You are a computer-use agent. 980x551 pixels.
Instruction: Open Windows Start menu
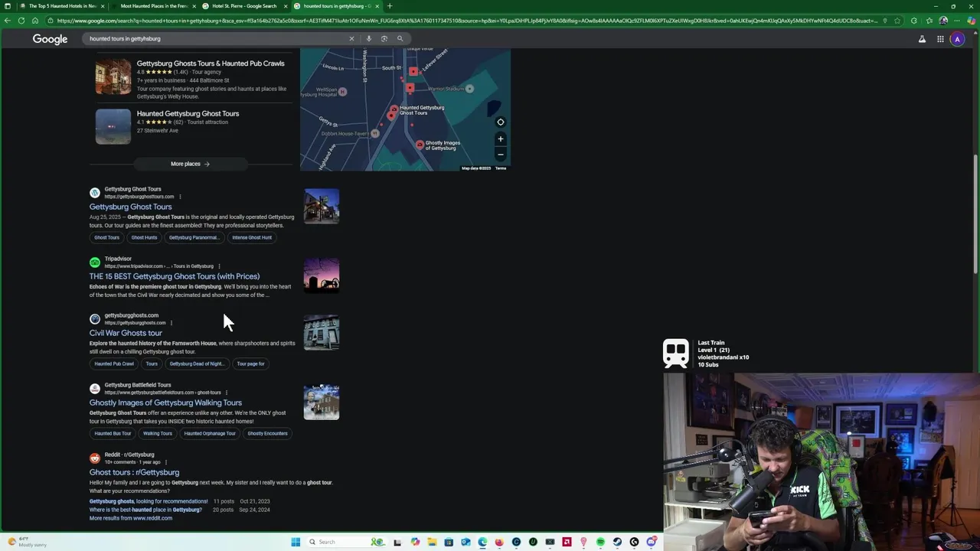[x=296, y=542]
